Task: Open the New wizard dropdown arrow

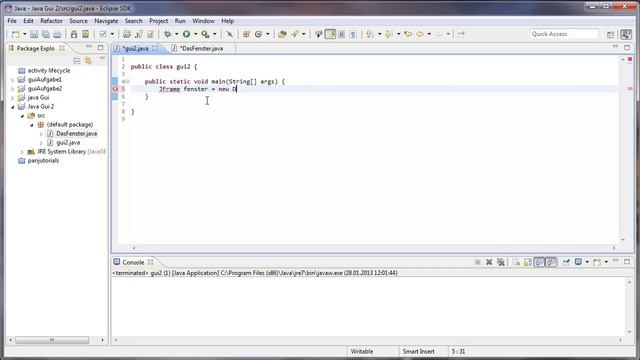Action: 24,34
